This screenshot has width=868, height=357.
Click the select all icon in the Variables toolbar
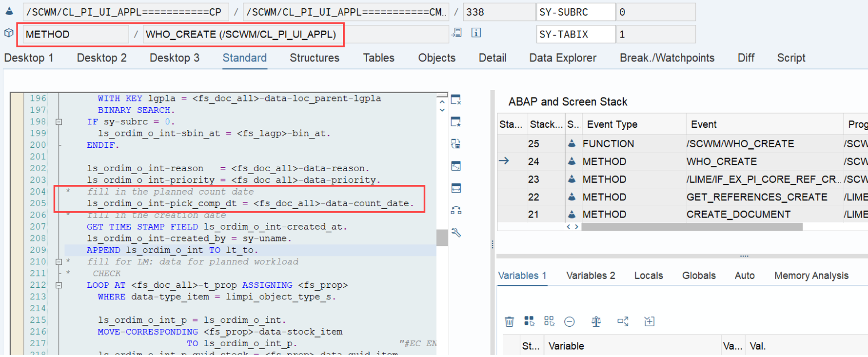(529, 321)
